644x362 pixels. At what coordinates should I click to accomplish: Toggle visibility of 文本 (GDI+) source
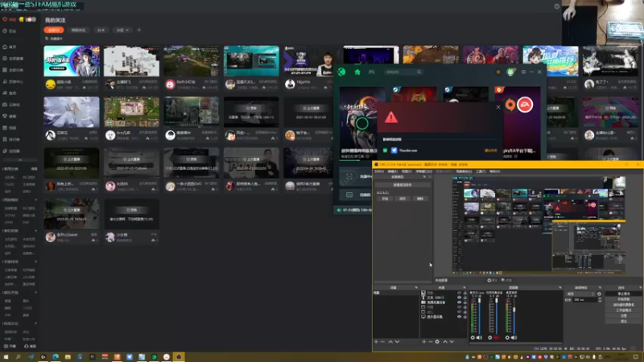tap(459, 298)
